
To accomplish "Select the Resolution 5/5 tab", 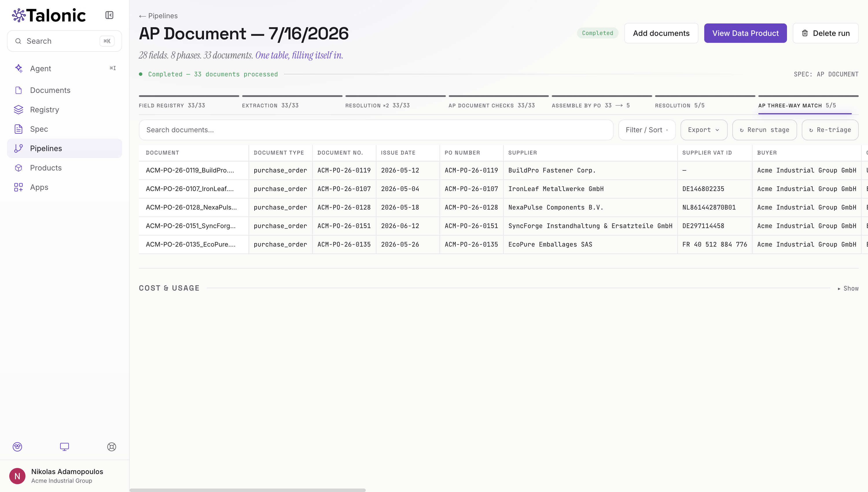I will [x=705, y=105].
